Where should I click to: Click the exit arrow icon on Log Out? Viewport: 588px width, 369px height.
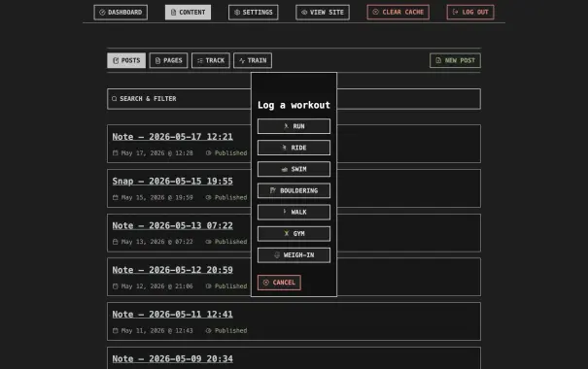[455, 12]
